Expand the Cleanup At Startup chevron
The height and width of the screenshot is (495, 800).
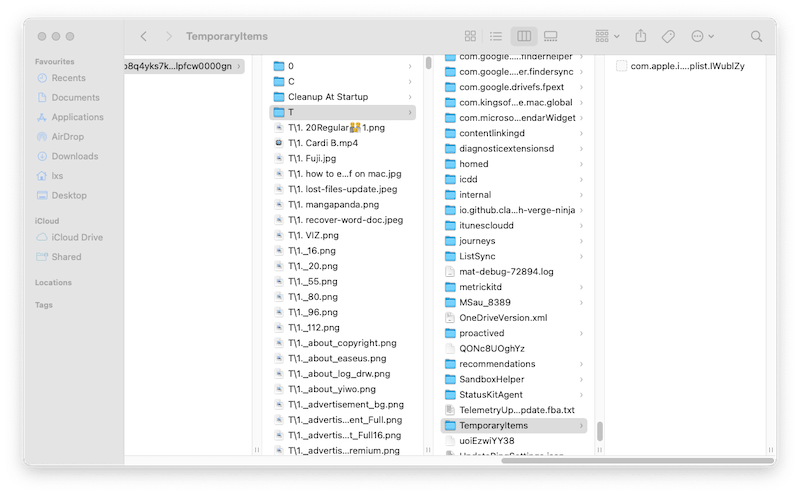[x=410, y=96]
